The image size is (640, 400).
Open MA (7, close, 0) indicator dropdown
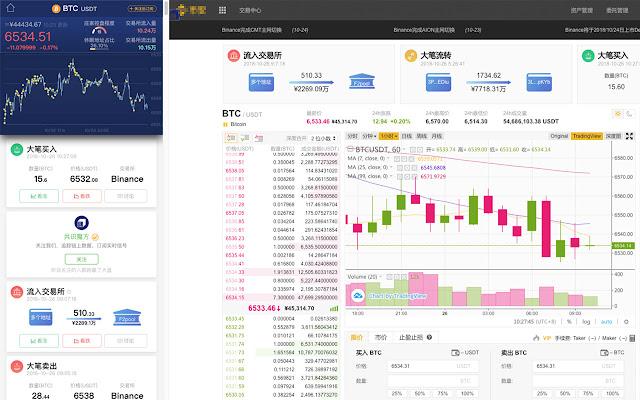(x=389, y=158)
